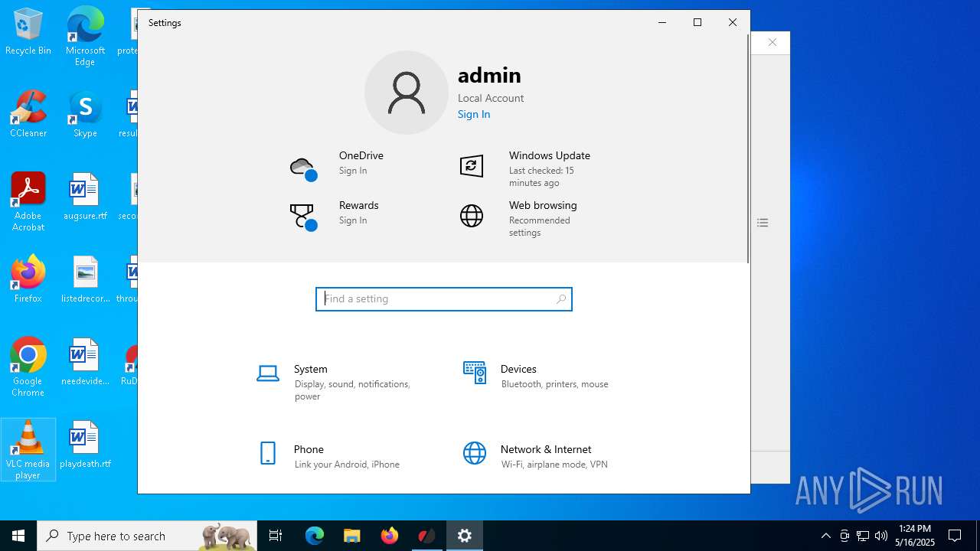Show hidden tray icons chevron

click(825, 536)
